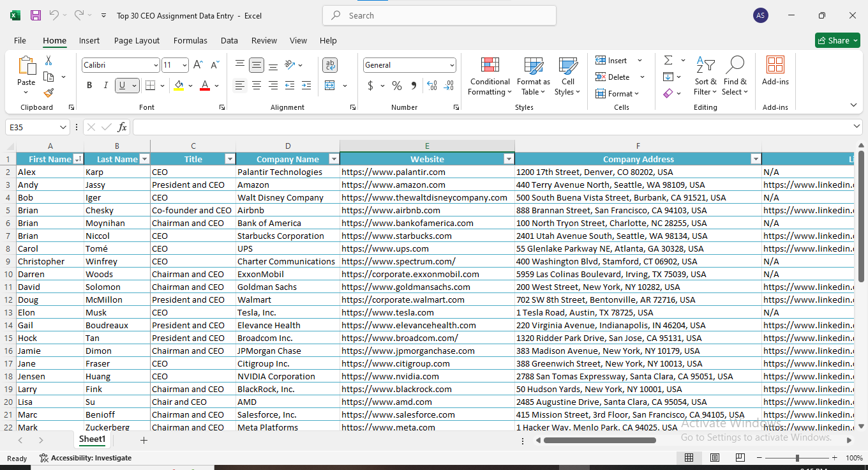868x470 pixels.
Task: Switch to the Formulas tab
Action: (x=190, y=40)
